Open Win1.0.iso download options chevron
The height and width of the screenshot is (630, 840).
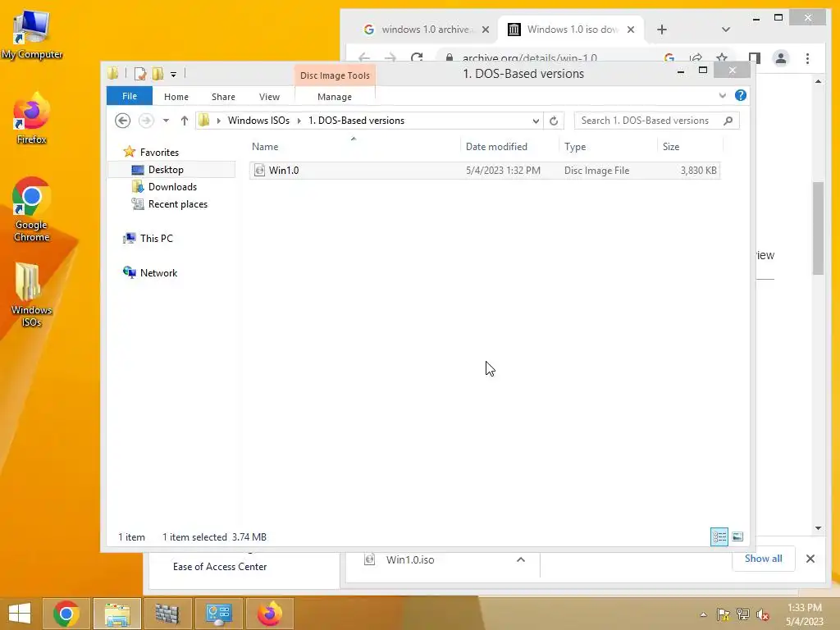point(521,559)
